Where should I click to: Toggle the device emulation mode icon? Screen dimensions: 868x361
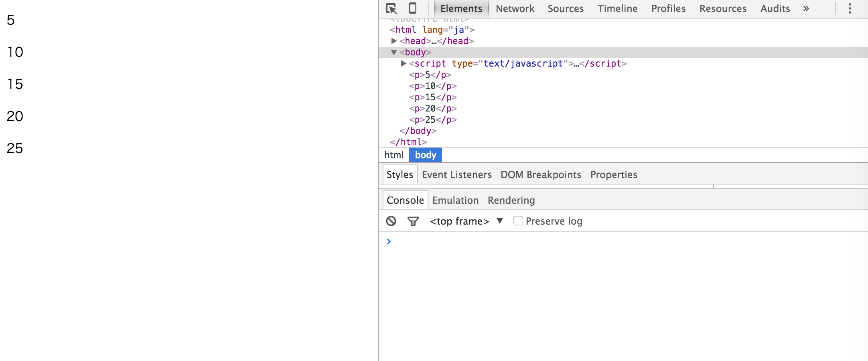(413, 8)
